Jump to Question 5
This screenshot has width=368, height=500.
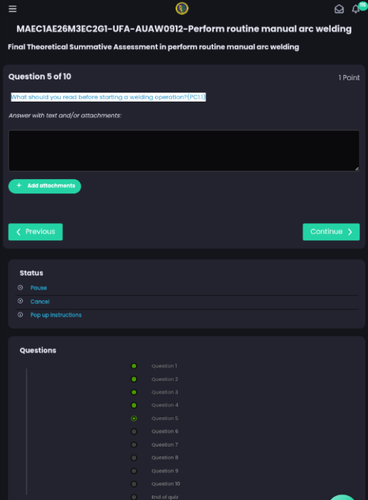[x=165, y=418]
